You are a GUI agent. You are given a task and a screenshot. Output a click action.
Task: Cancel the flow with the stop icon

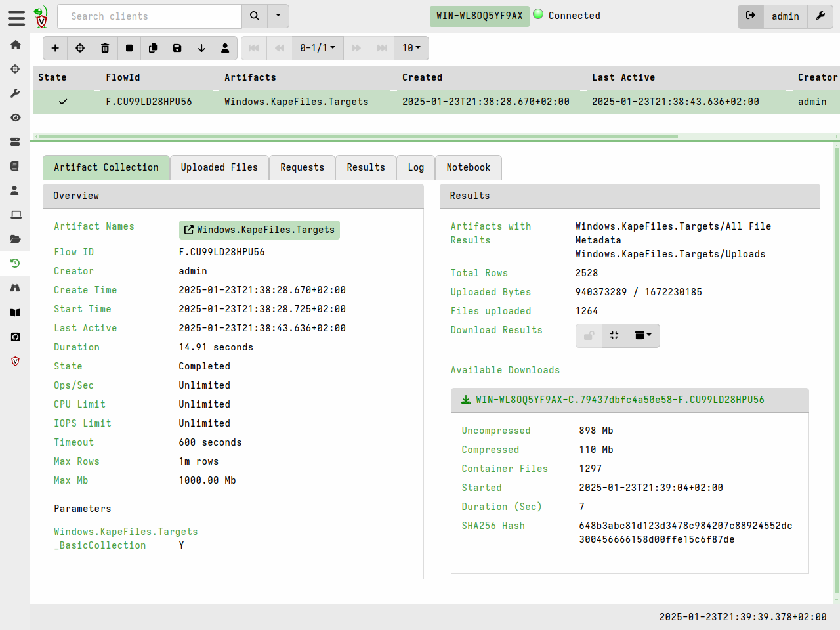(x=129, y=48)
